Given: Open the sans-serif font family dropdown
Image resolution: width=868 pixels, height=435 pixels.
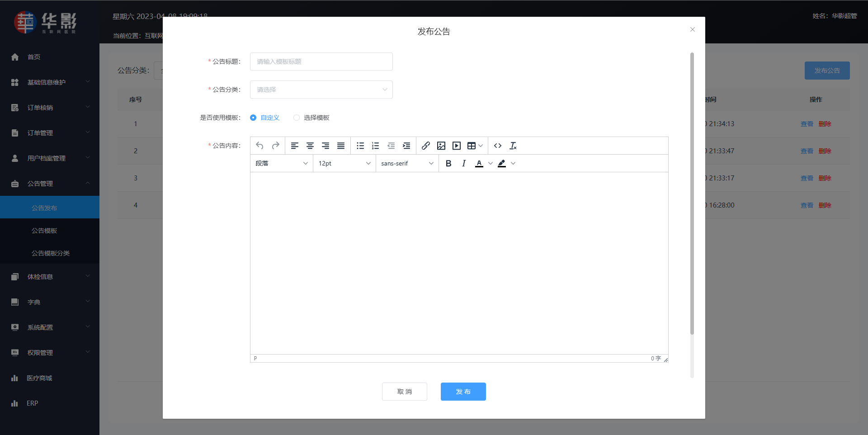Looking at the screenshot, I should tap(407, 163).
